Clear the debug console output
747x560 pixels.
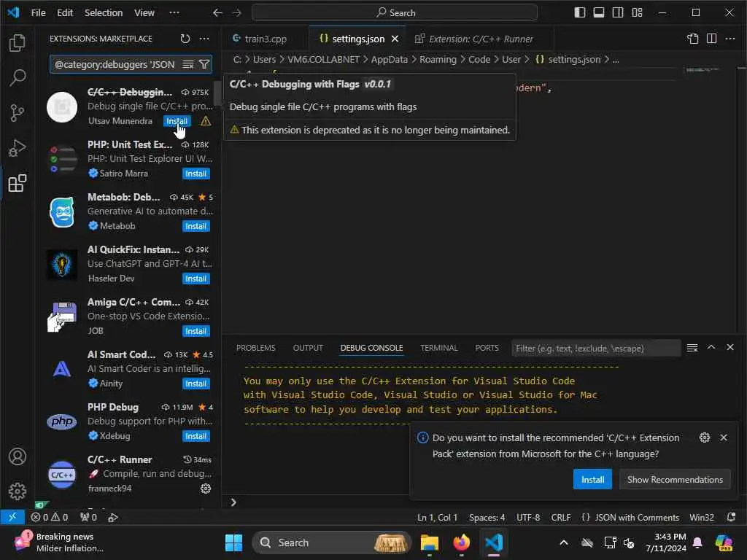click(x=692, y=348)
